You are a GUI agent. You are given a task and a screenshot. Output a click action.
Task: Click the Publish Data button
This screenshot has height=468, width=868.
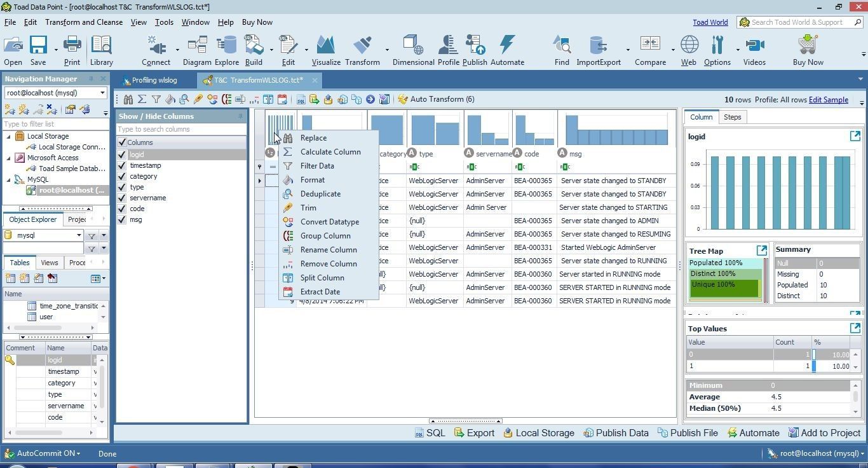(616, 433)
